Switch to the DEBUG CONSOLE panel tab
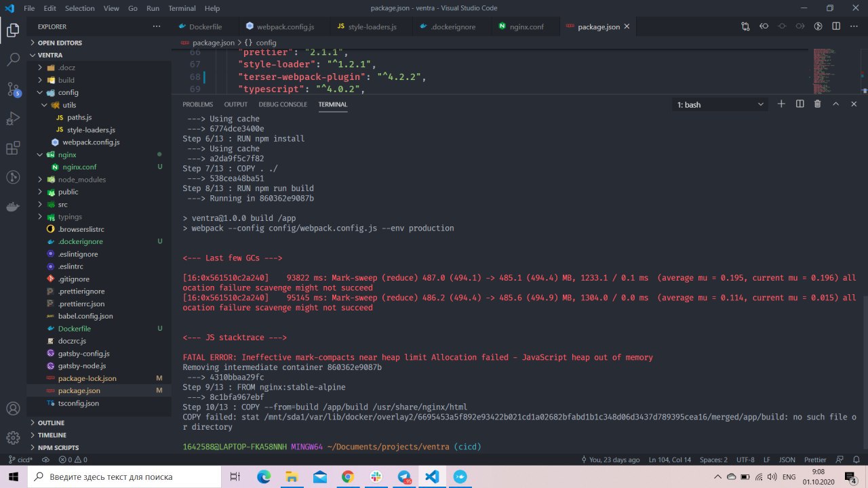The width and height of the screenshot is (868, 488). (x=283, y=104)
